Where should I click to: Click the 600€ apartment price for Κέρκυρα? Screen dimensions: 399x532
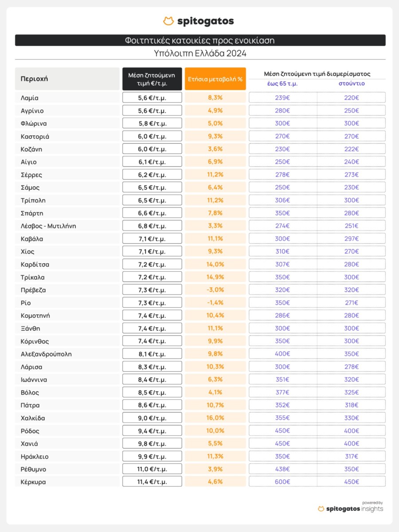pyautogui.click(x=282, y=482)
